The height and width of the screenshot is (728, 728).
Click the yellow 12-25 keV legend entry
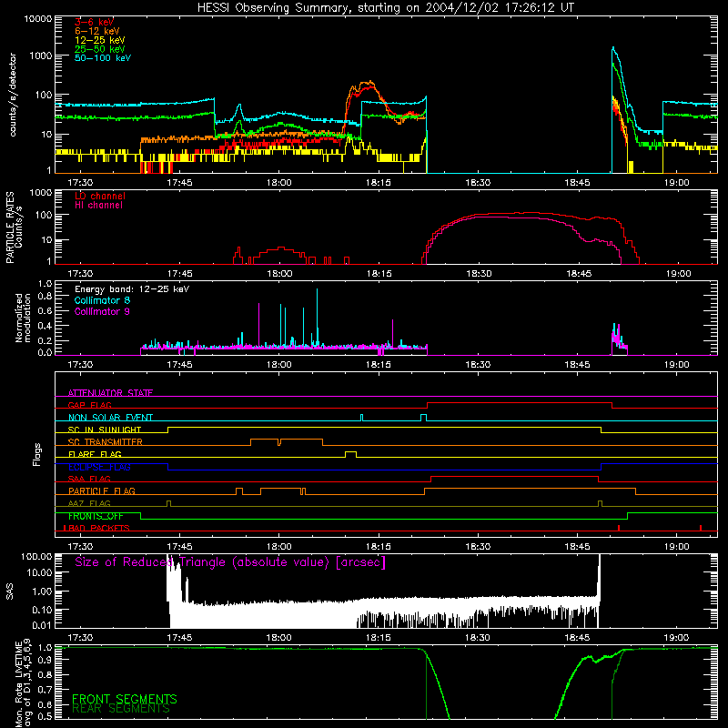tap(99, 40)
